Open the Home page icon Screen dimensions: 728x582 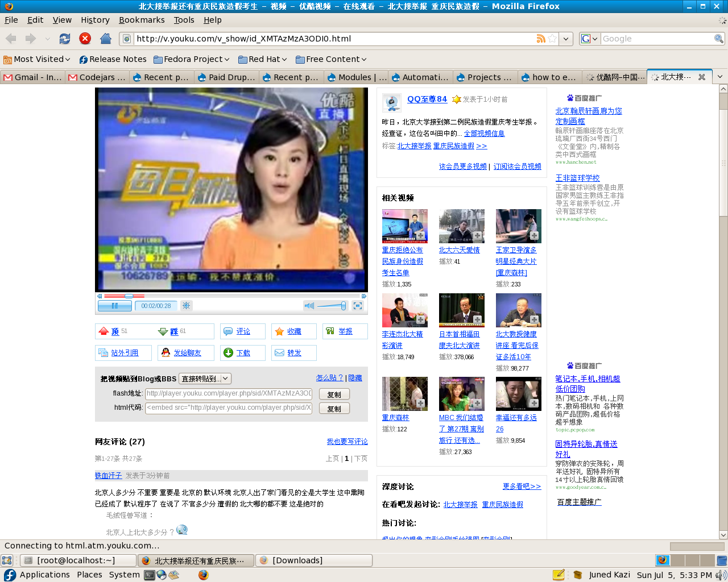[x=105, y=39]
